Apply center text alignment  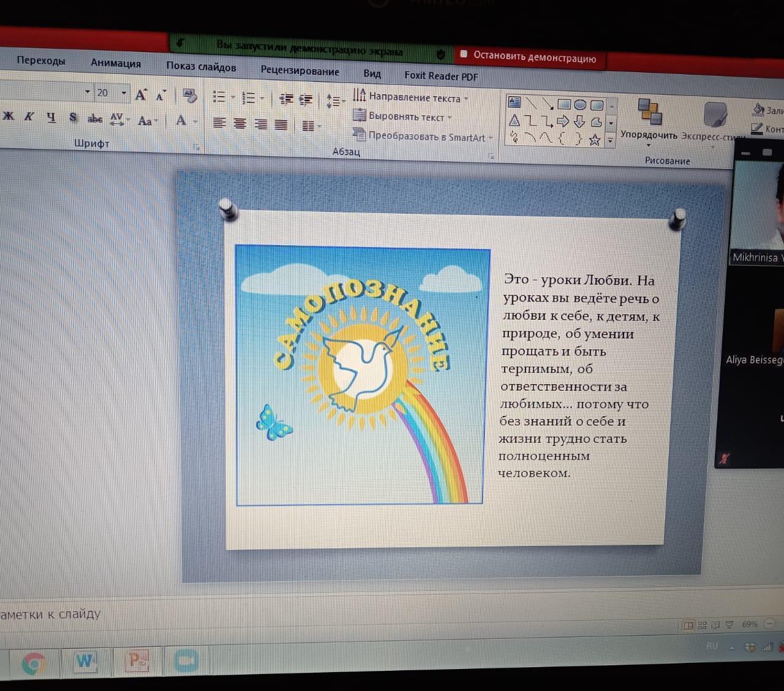tap(240, 124)
